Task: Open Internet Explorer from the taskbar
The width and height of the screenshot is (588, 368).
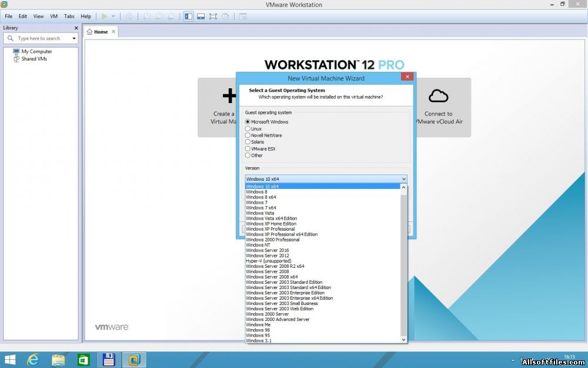Action: tap(34, 359)
